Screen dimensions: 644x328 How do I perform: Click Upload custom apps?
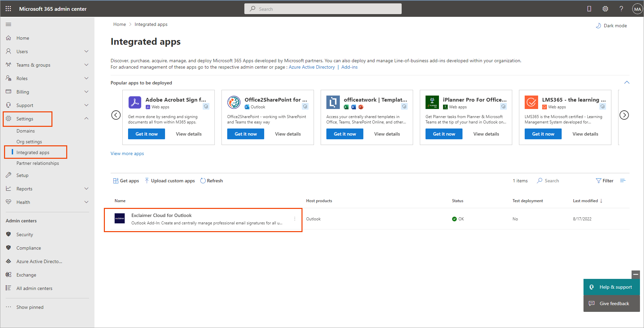pyautogui.click(x=170, y=181)
